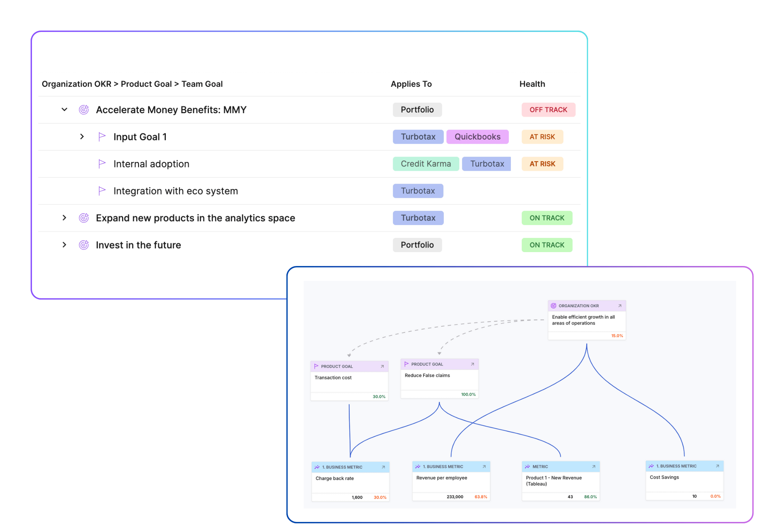Screen dimensions: 782x532
Task: Expand Expand new products in analytics space
Action: pos(64,218)
